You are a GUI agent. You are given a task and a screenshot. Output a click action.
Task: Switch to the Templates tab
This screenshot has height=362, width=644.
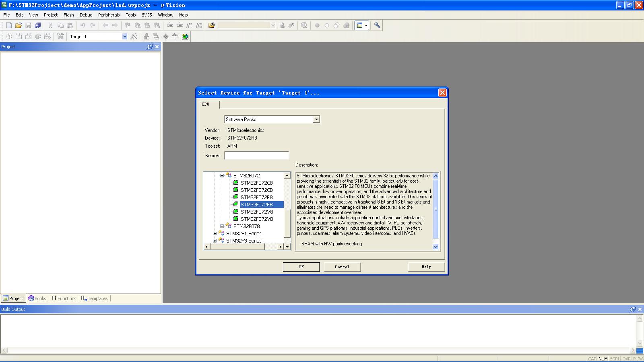[95, 298]
